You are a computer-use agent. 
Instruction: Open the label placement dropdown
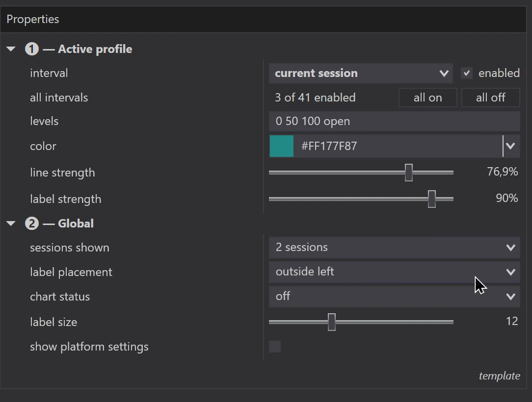tap(394, 272)
